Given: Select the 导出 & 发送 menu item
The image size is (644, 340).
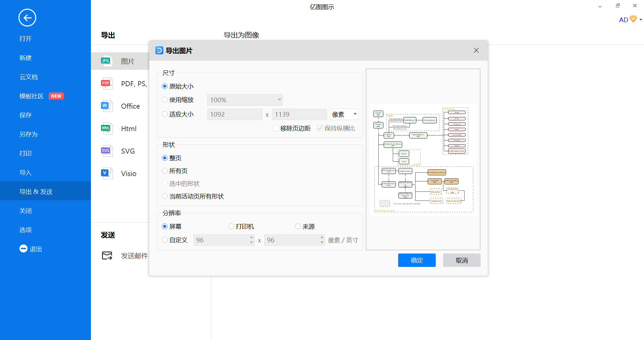Looking at the screenshot, I should click(45, 191).
